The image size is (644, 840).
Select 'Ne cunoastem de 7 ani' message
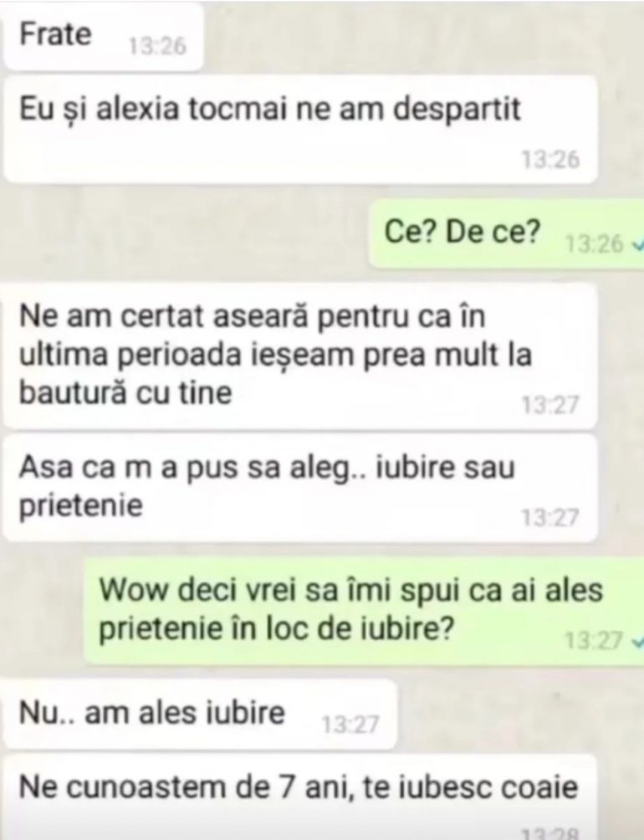300,797
